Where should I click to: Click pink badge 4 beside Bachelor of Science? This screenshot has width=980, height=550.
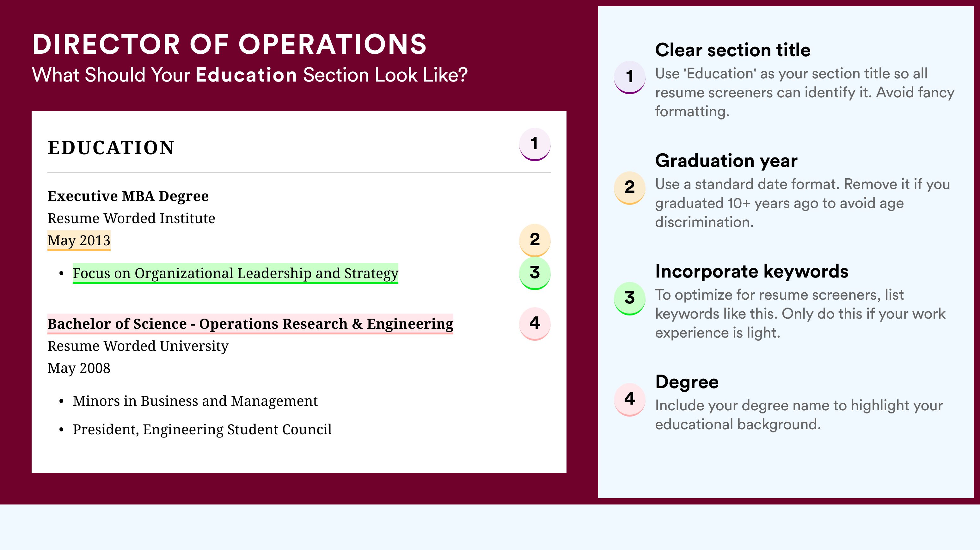535,324
